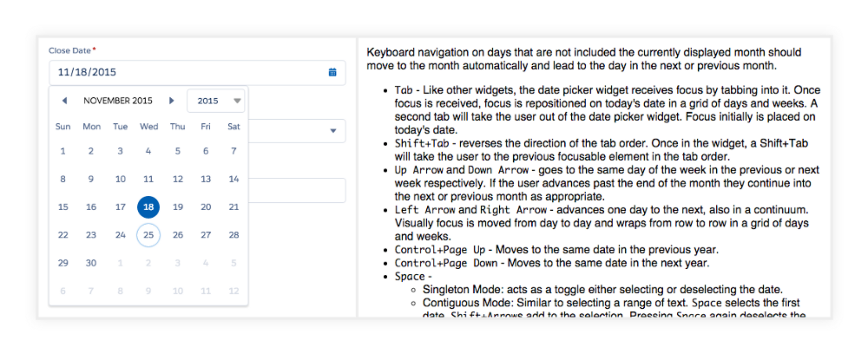Pick Friday November 20
Viewport: 868px width, 354px height.
click(x=206, y=207)
